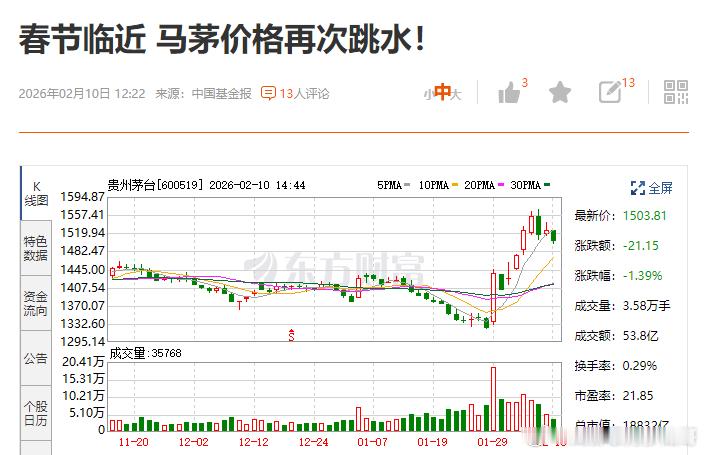Click the 20.41万 volume axis label
This screenshot has width=705, height=455.
(83, 361)
